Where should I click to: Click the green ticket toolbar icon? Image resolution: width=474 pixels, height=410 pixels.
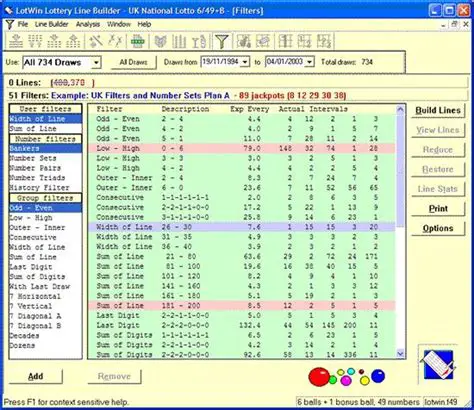click(x=137, y=41)
